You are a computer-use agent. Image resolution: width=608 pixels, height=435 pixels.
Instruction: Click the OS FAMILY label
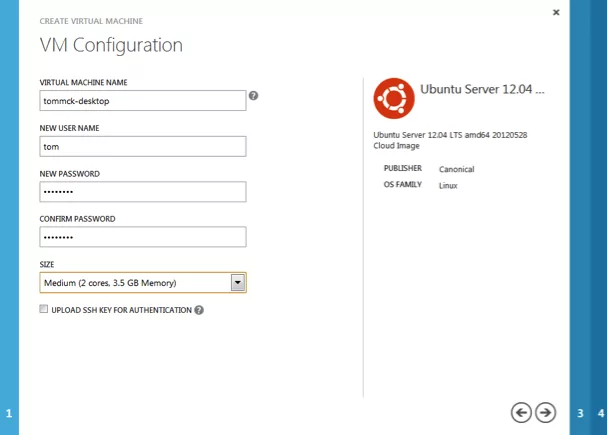[x=402, y=185]
